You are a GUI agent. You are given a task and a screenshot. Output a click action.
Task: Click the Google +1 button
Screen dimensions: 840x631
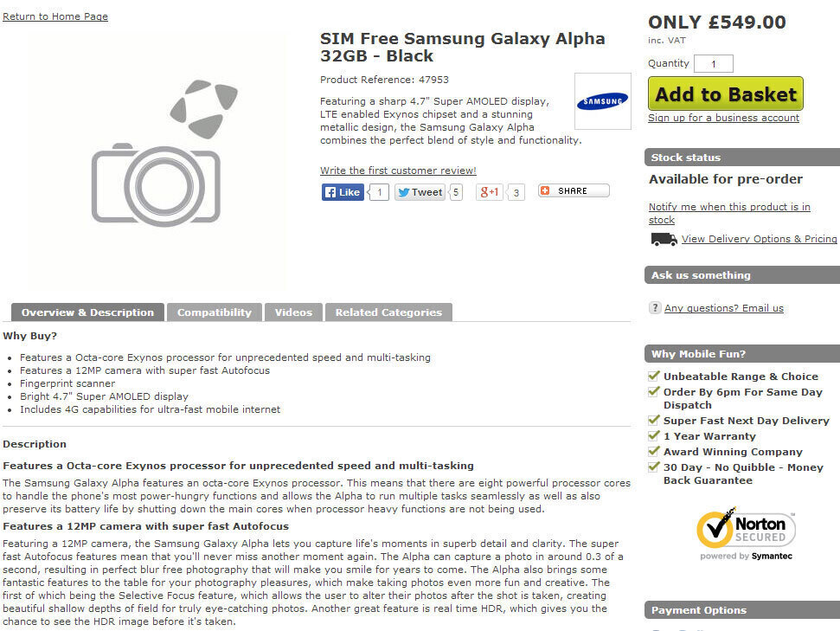coord(490,192)
